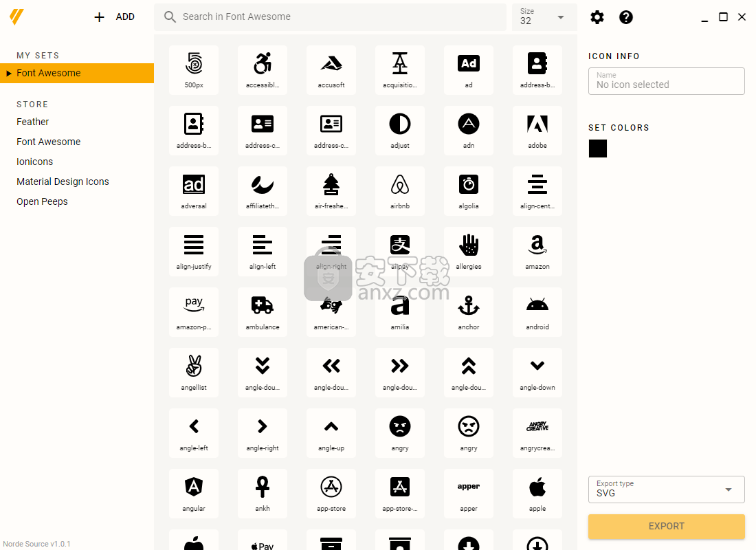This screenshot has height=550, width=756.
Task: Select the acquisitions-incorporated icon
Action: pyautogui.click(x=400, y=70)
